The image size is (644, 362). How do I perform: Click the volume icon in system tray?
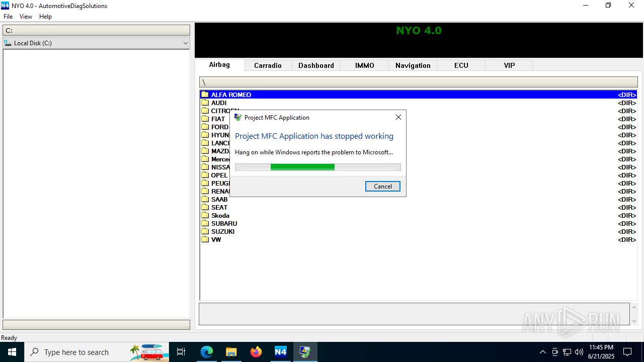pos(579,352)
